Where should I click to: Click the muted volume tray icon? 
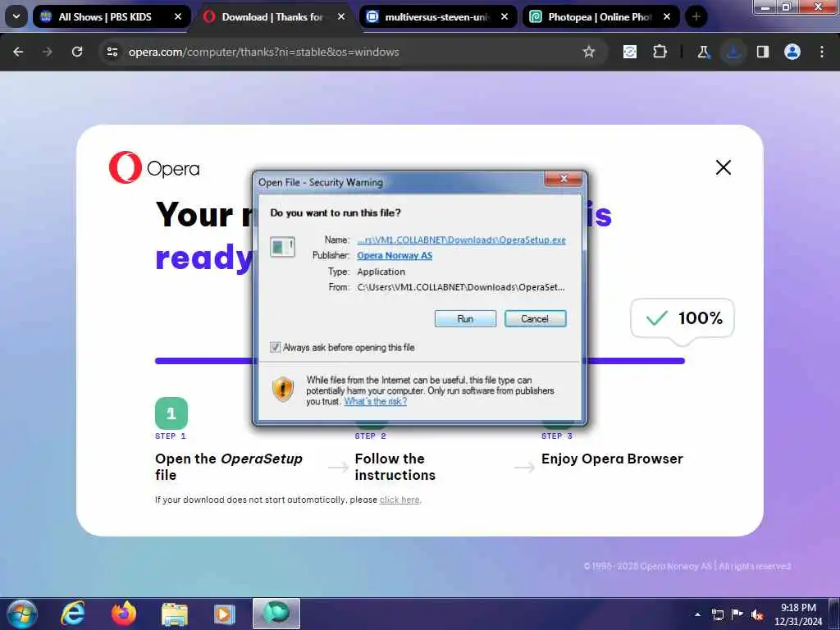[757, 614]
